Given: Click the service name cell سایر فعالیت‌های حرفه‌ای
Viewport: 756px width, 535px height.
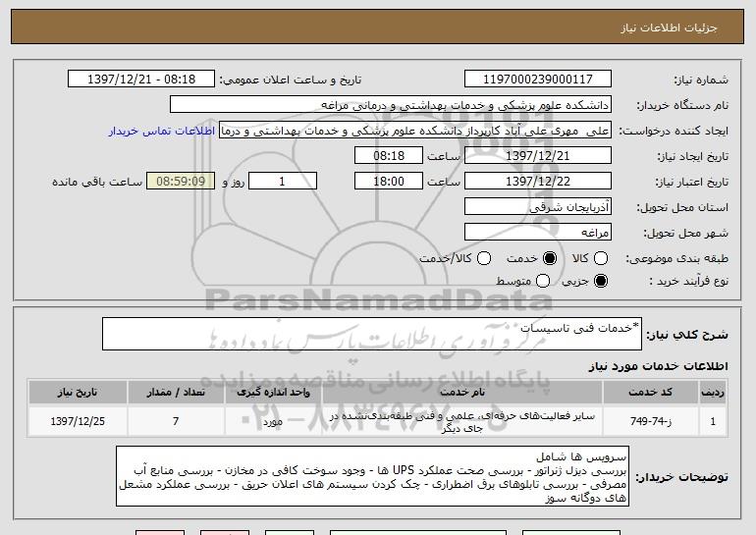Looking at the screenshot, I should click(462, 421).
